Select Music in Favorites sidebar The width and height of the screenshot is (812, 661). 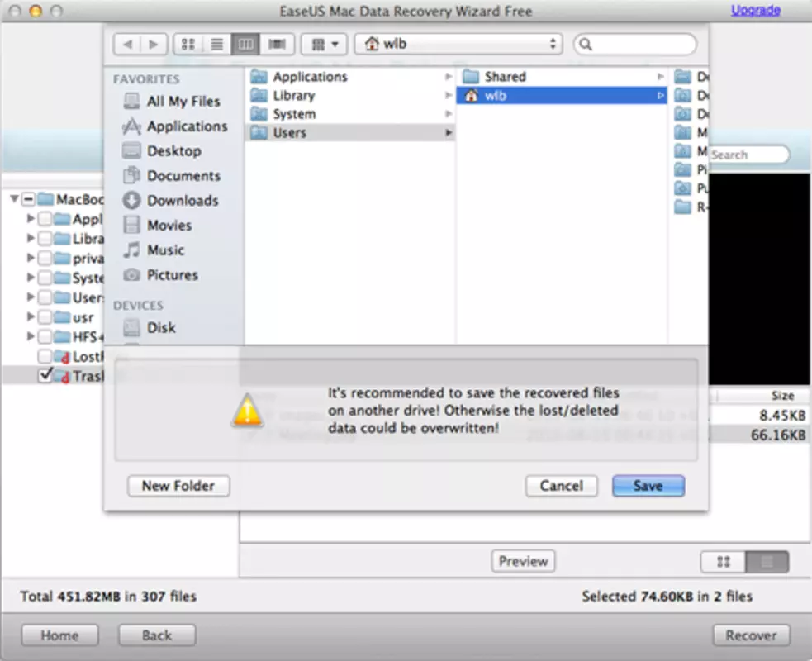(x=154, y=250)
